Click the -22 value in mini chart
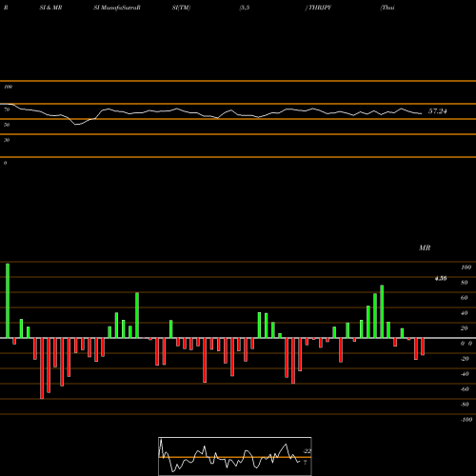 coord(307,451)
